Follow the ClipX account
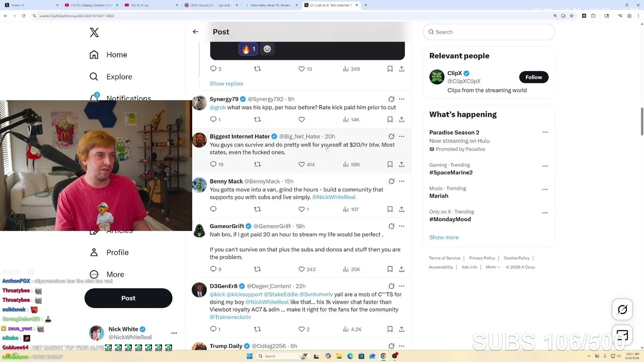Viewport: 644px width, 362px height. (x=534, y=77)
